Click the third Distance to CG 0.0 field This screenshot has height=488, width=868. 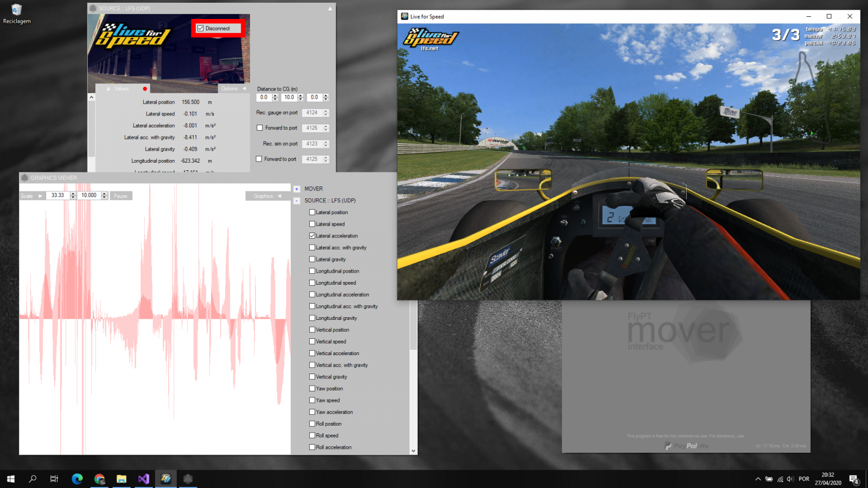315,98
